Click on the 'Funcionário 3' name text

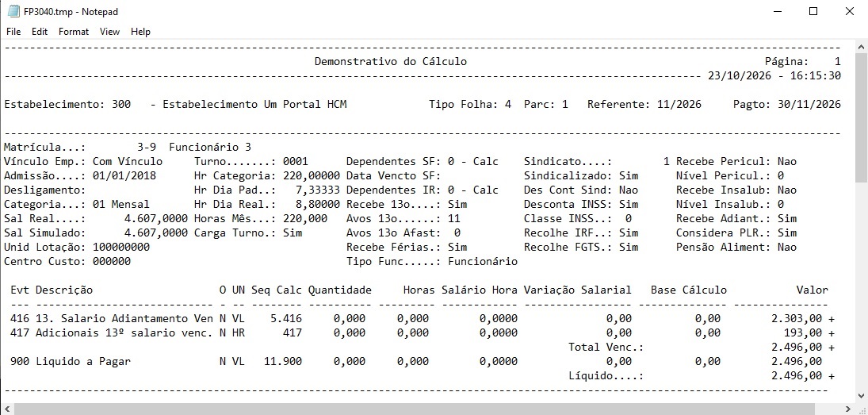pyautogui.click(x=210, y=148)
